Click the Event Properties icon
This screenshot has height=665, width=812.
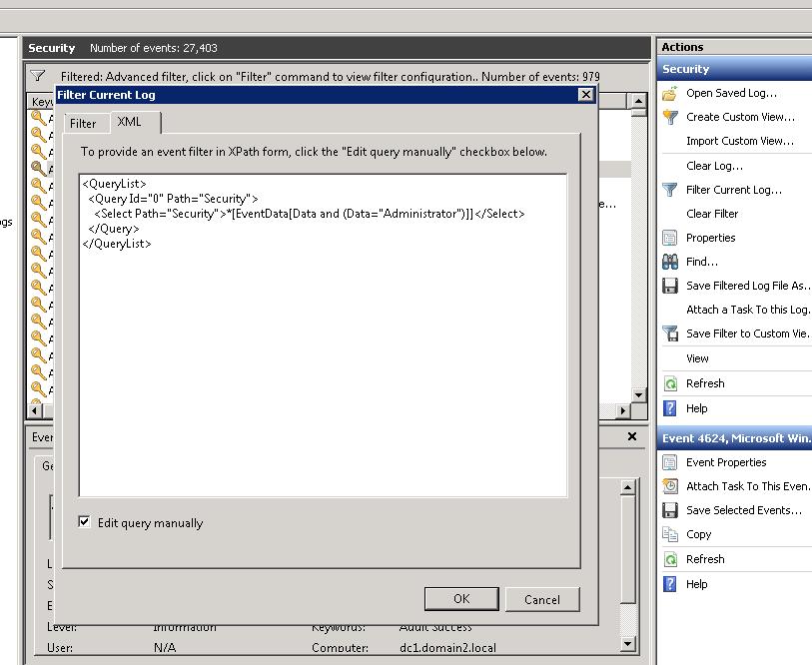pos(669,462)
